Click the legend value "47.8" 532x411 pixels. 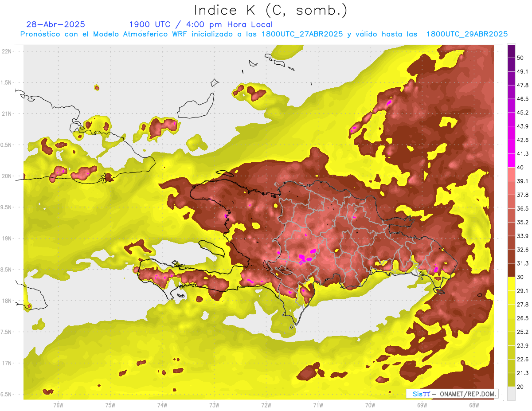pyautogui.click(x=522, y=85)
